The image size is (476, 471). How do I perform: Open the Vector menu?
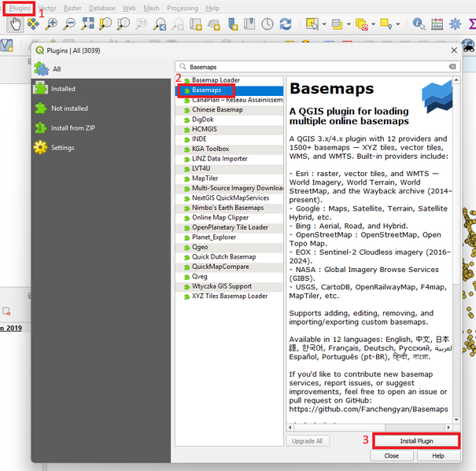click(x=47, y=8)
